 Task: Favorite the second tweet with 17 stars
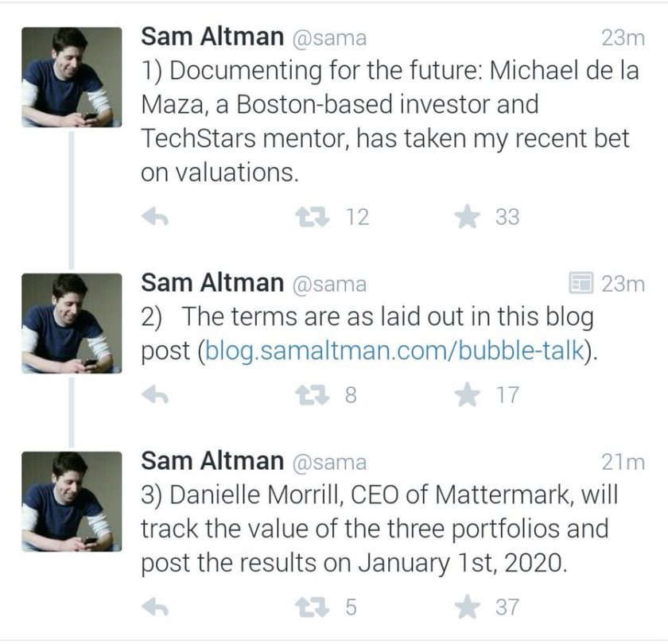pyautogui.click(x=468, y=394)
